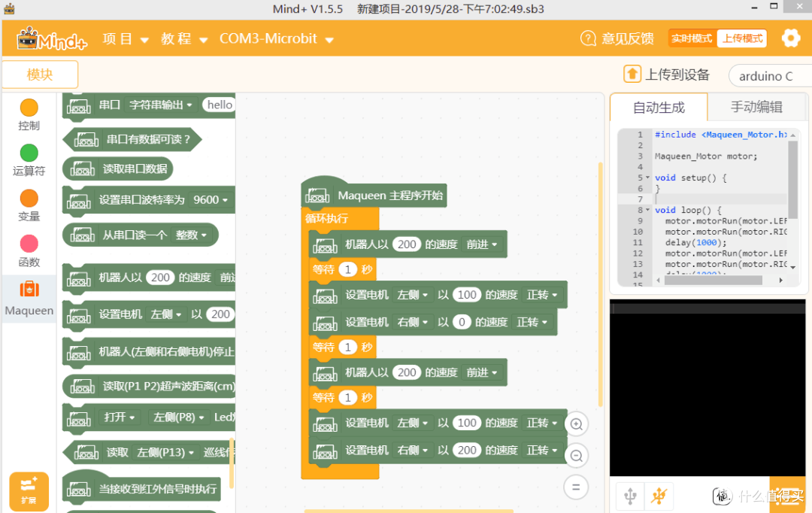Open the 教程 menu
This screenshot has height=513, width=812.
pyautogui.click(x=184, y=39)
